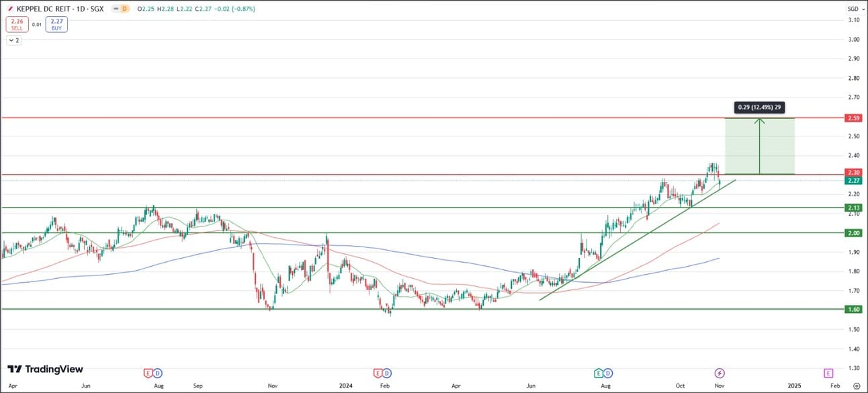Click the 0.01 spread value between Sell and Buy

tap(37, 25)
